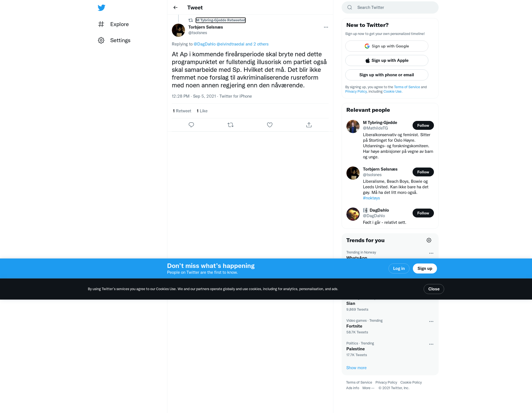Like the tweet with the heart icon
Viewport: 532px width, 413px height.
click(270, 125)
